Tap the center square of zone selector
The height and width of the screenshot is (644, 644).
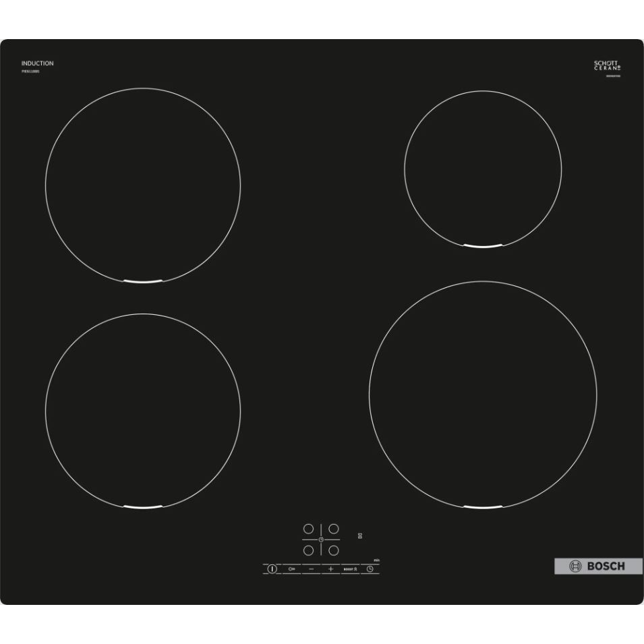321,539
